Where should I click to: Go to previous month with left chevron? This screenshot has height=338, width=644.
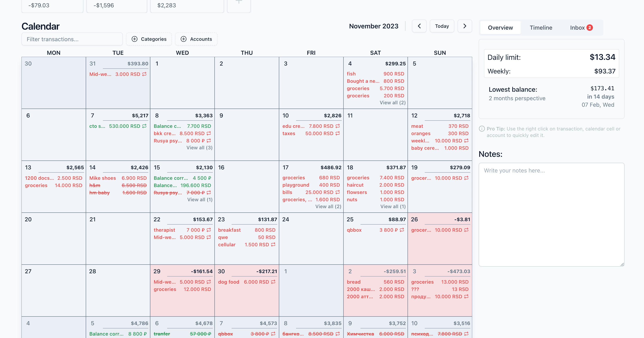419,26
